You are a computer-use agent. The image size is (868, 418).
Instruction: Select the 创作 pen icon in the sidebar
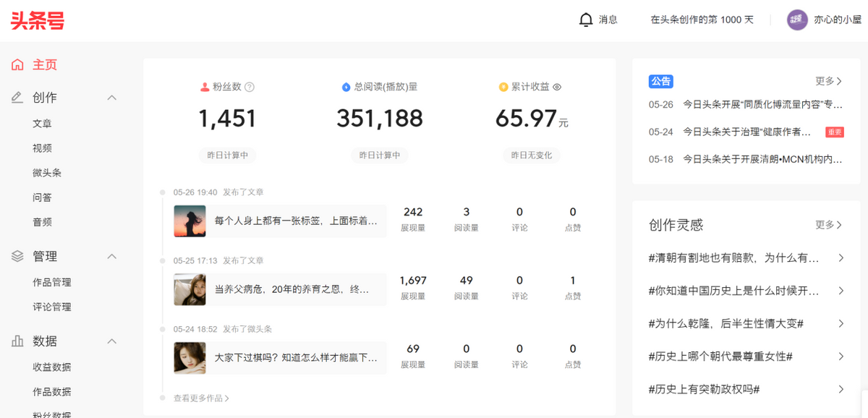point(17,96)
